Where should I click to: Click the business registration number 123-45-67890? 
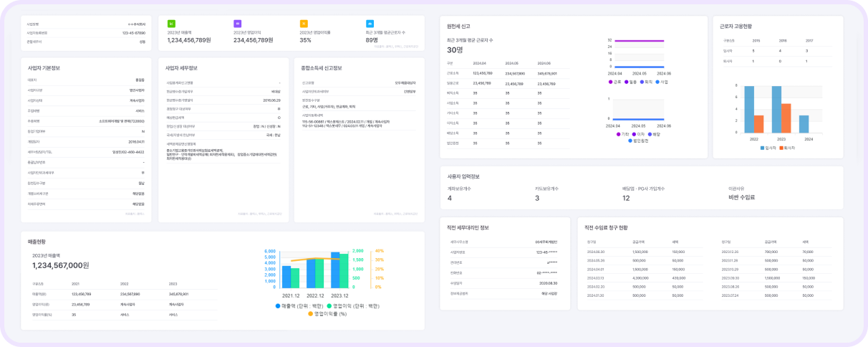click(134, 32)
